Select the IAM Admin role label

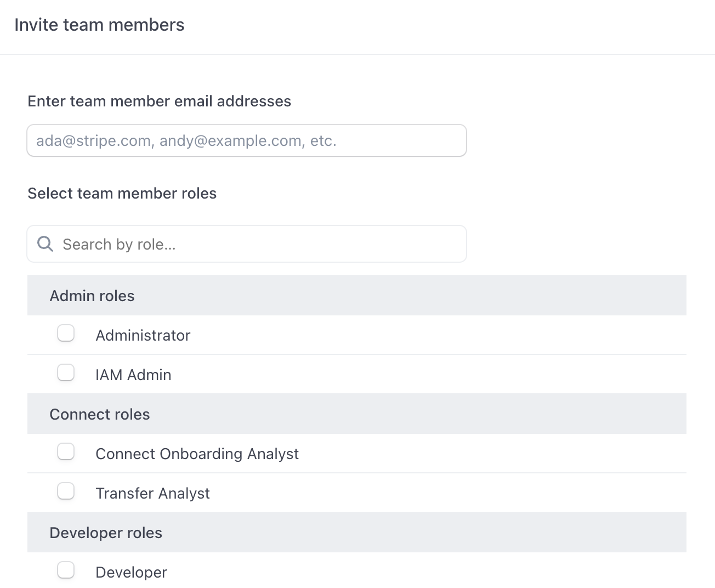(133, 375)
